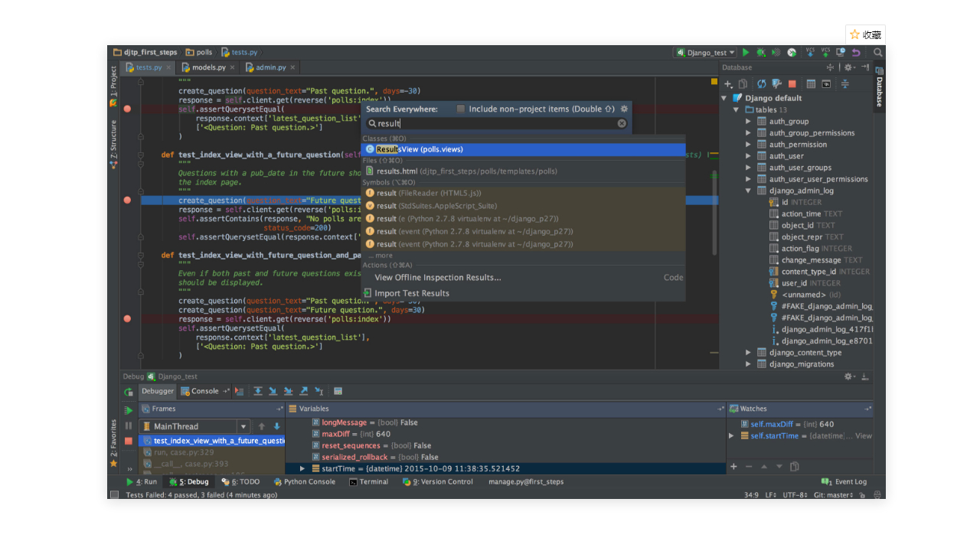Viewport: 980px width, 551px height.
Task: Clear the search field with the x icon
Action: click(x=622, y=123)
